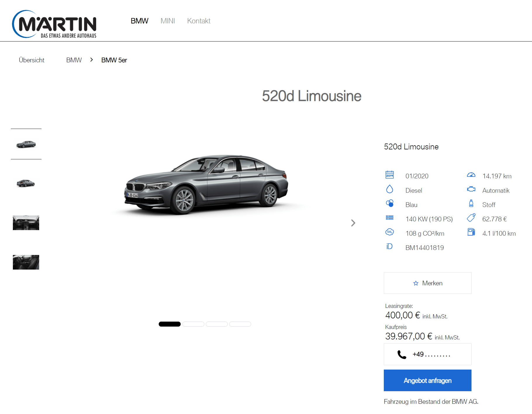Click the Diesel fuel type text
Image resolution: width=532 pixels, height=414 pixels.
coord(414,190)
